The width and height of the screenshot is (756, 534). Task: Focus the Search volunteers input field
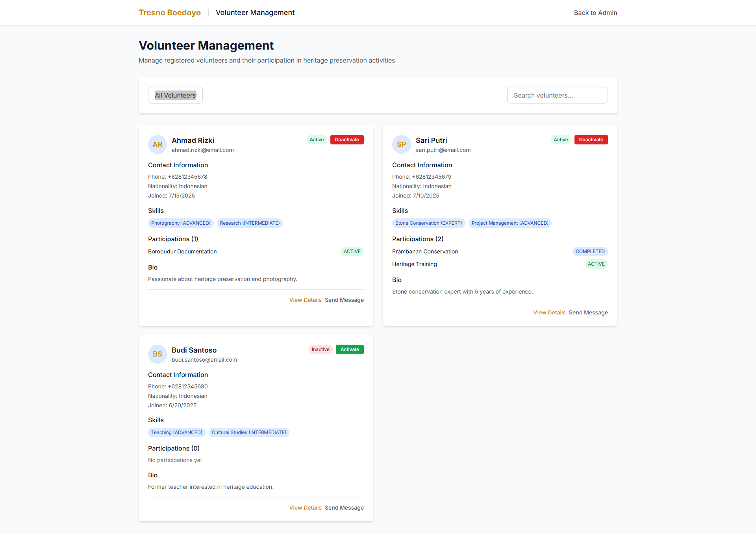(x=557, y=95)
